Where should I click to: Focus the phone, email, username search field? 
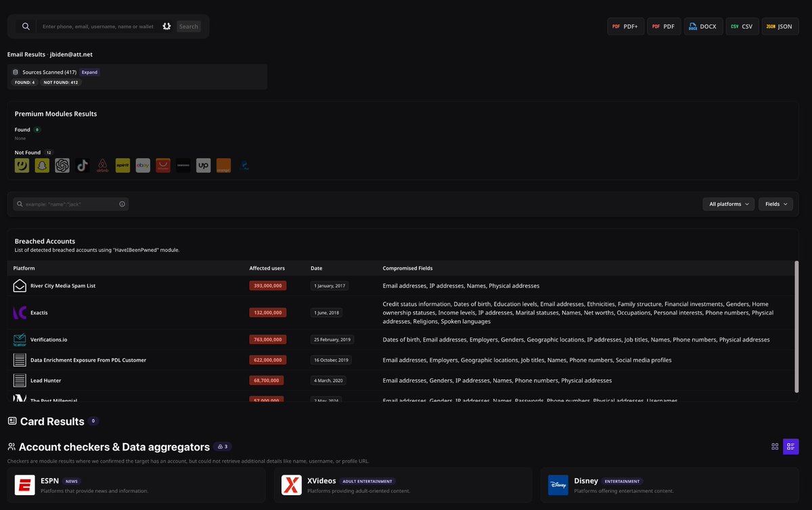98,26
